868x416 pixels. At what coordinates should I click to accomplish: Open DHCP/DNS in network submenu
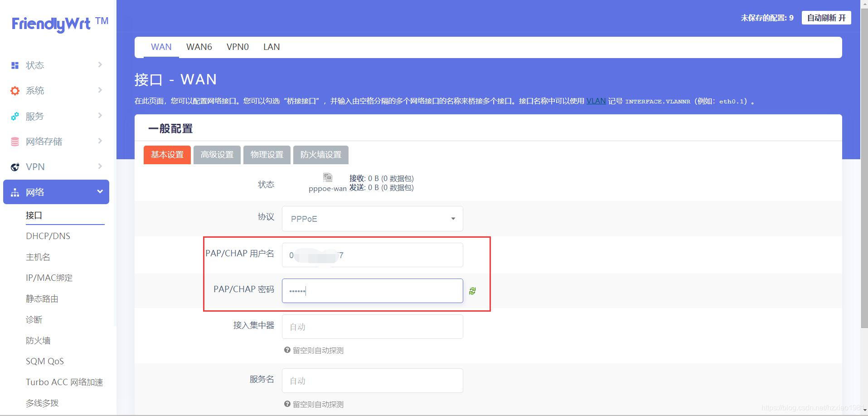(x=48, y=236)
